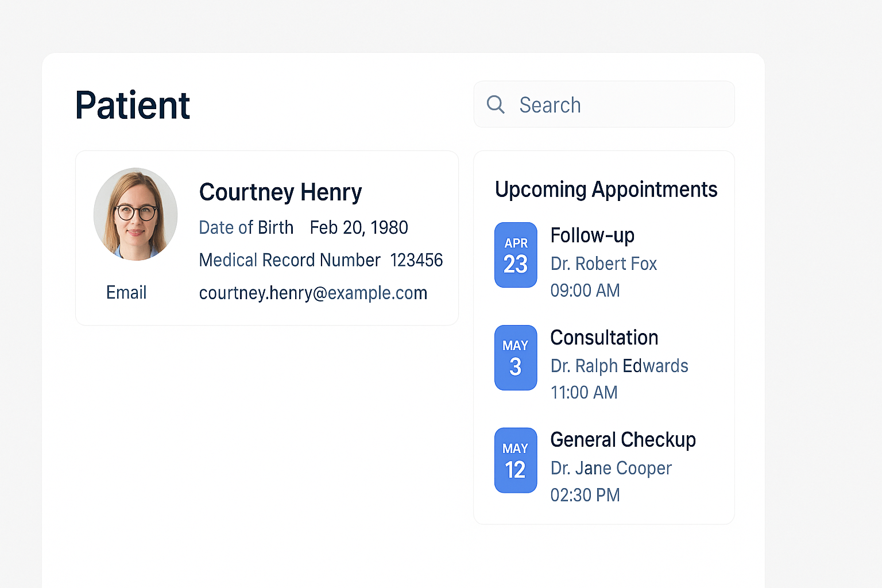This screenshot has width=882, height=588.
Task: Click the 02:30 PM appointment time
Action: coord(585,495)
